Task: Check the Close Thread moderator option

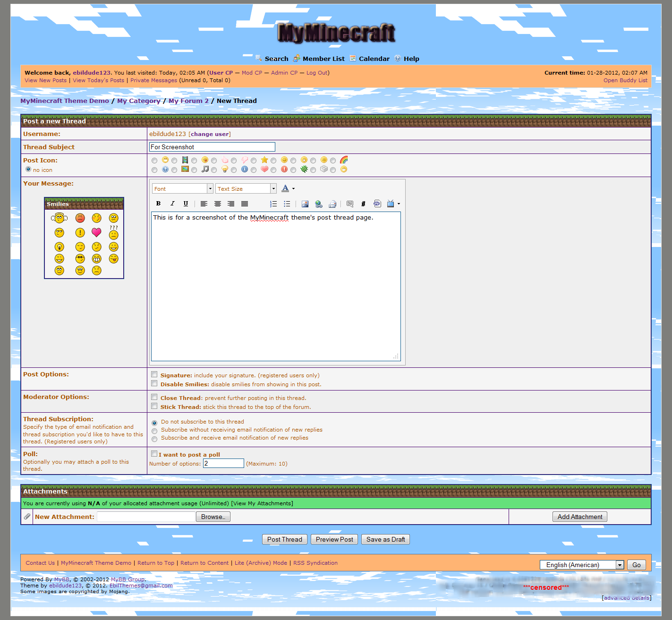Action: [154, 397]
